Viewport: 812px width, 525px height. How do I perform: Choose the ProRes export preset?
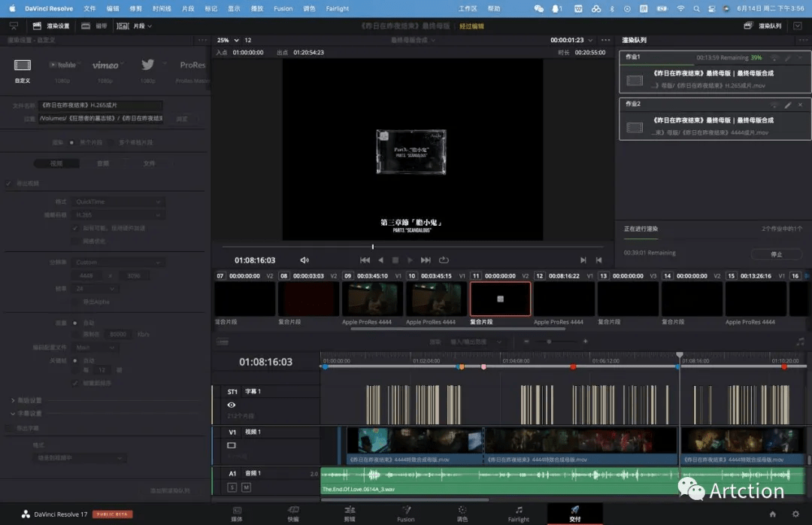192,65
